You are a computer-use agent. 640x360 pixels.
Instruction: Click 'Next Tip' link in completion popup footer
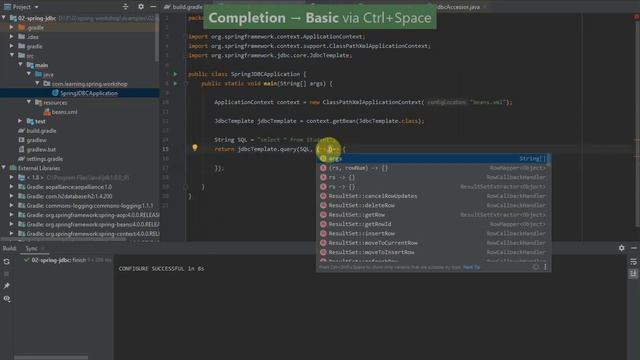click(471, 267)
